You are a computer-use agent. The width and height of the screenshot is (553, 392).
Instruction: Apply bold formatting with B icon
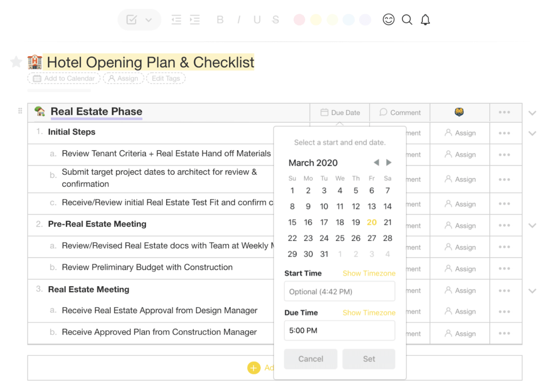(220, 20)
